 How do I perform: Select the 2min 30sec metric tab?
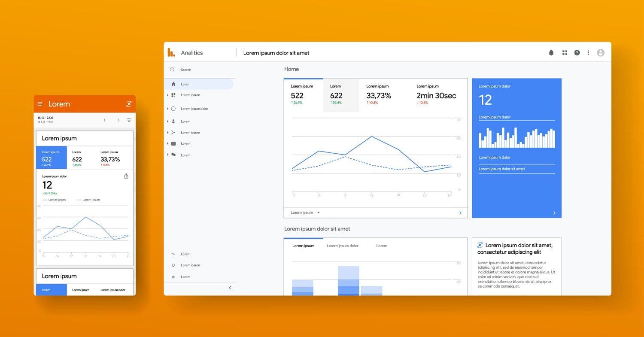436,95
